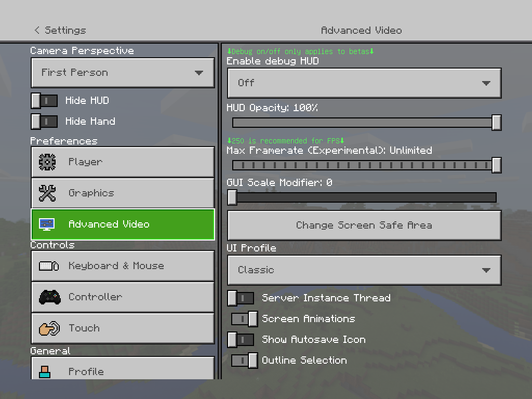This screenshot has height=399, width=532.
Task: Turn off Outline Selection toggle
Action: click(245, 361)
